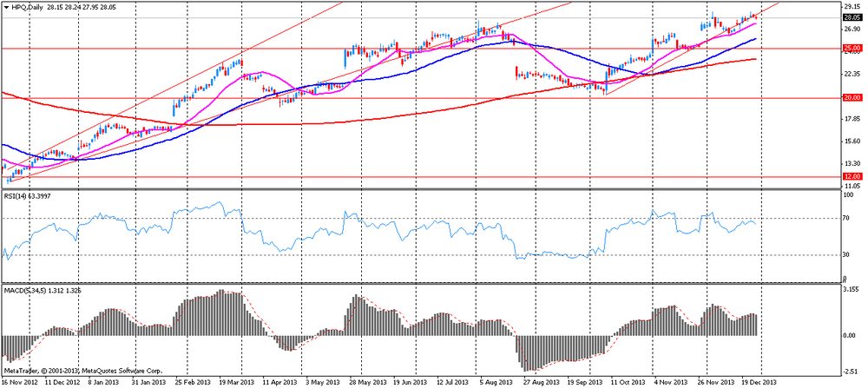The width and height of the screenshot is (868, 388).
Task: Click the MACD -2.51 axis value
Action: 851,372
